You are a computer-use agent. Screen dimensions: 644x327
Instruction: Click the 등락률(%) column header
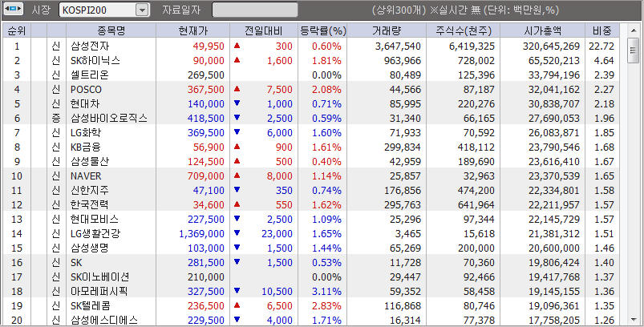322,30
